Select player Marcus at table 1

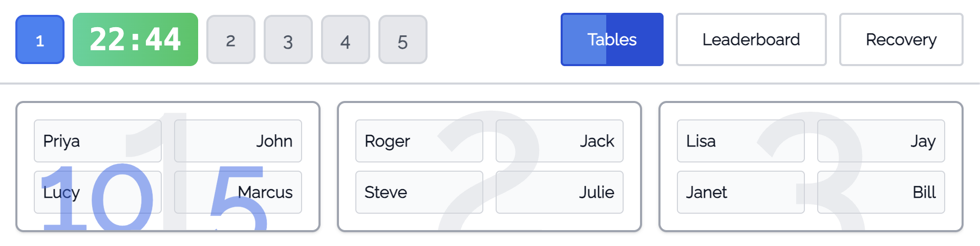pyautogui.click(x=238, y=192)
